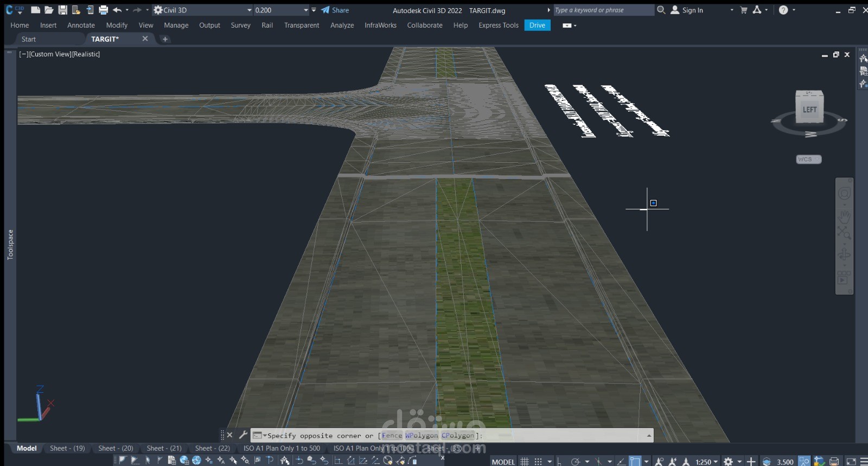Undo the last action with the arrow icon
The image size is (868, 466).
click(x=117, y=10)
